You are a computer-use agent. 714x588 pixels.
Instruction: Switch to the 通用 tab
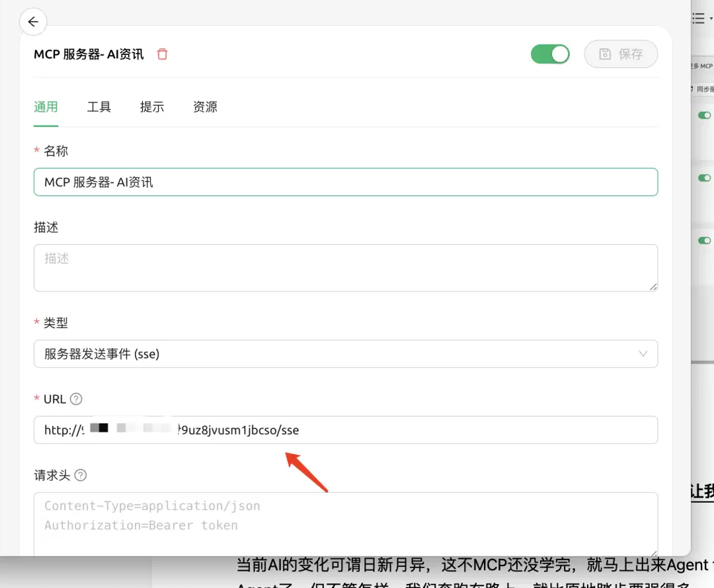click(46, 107)
